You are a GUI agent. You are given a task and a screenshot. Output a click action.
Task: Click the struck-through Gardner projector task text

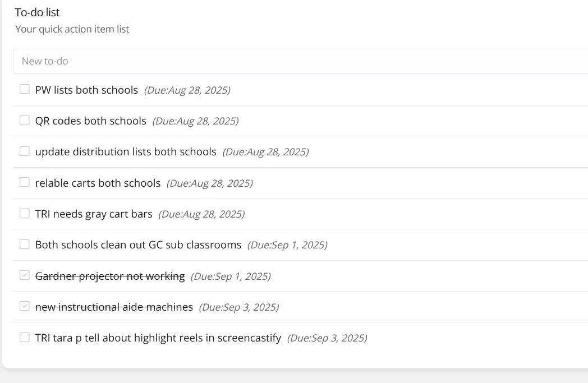coord(110,276)
